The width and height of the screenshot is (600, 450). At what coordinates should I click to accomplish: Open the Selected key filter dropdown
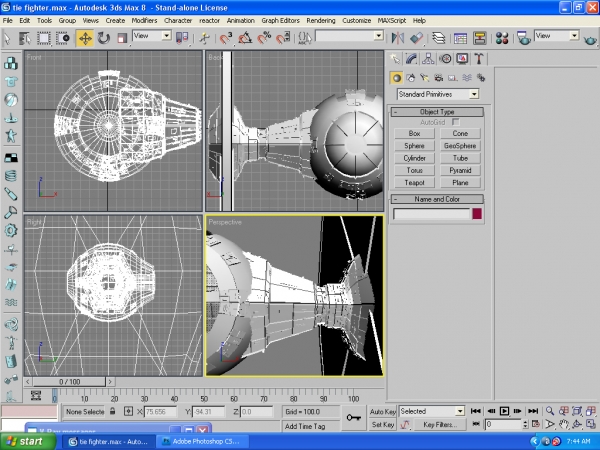[x=432, y=411]
